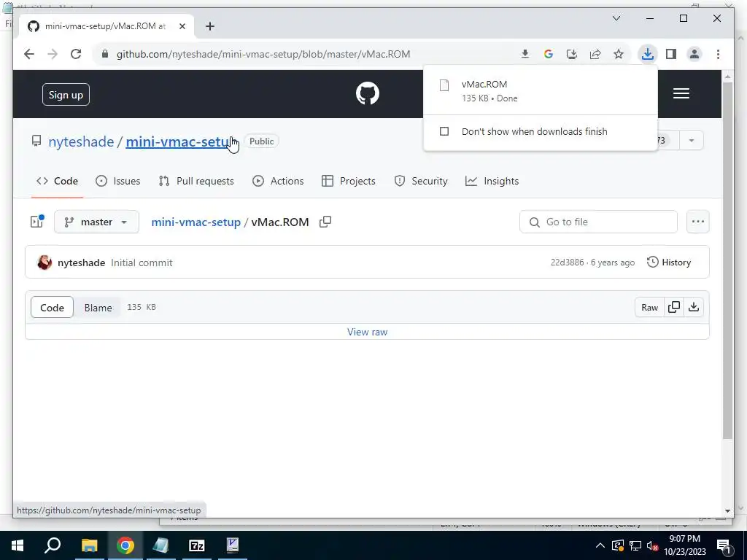The width and height of the screenshot is (747, 560).
Task: Open the GitHub hamburger navigation menu
Action: 681,93
